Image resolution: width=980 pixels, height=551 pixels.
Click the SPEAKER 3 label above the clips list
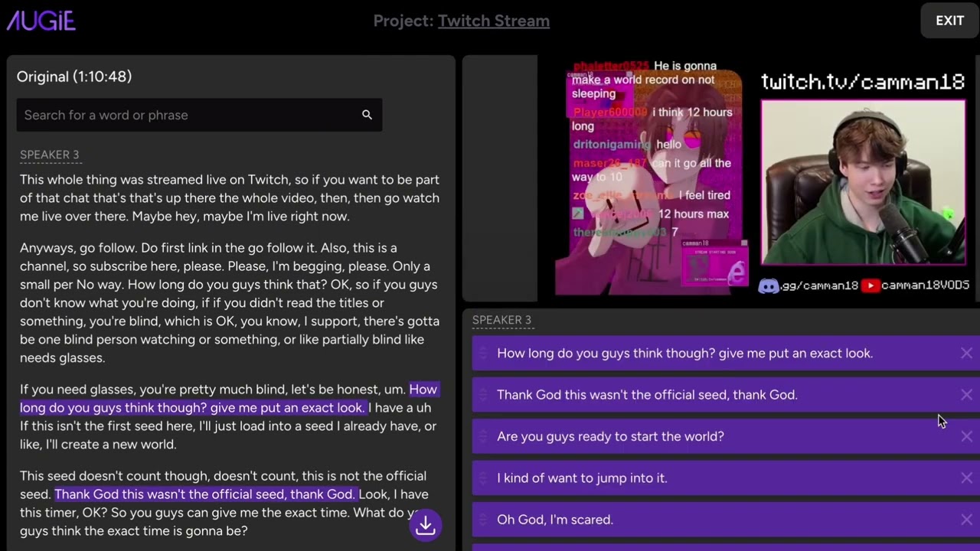point(501,320)
